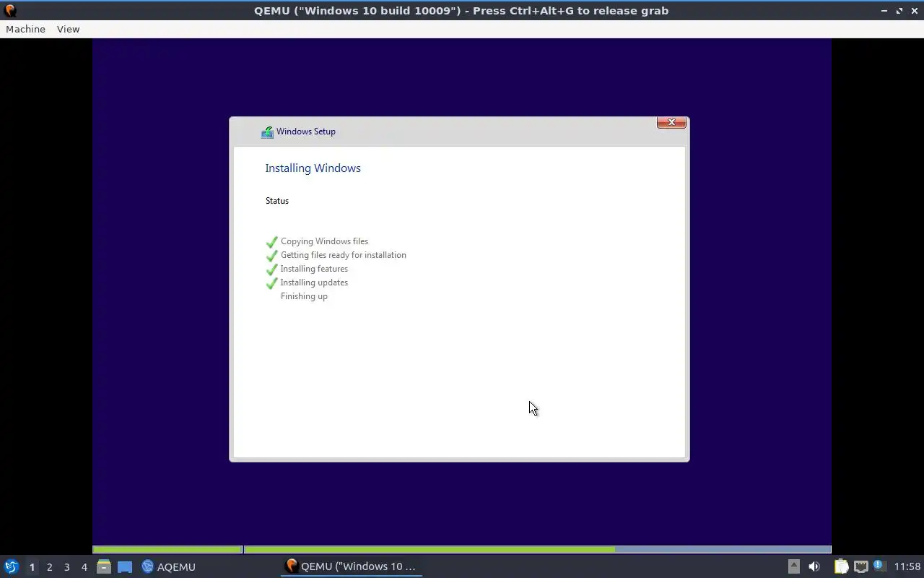Click the checkmark beside 'Installing features'
This screenshot has height=578, width=924.
271,269
